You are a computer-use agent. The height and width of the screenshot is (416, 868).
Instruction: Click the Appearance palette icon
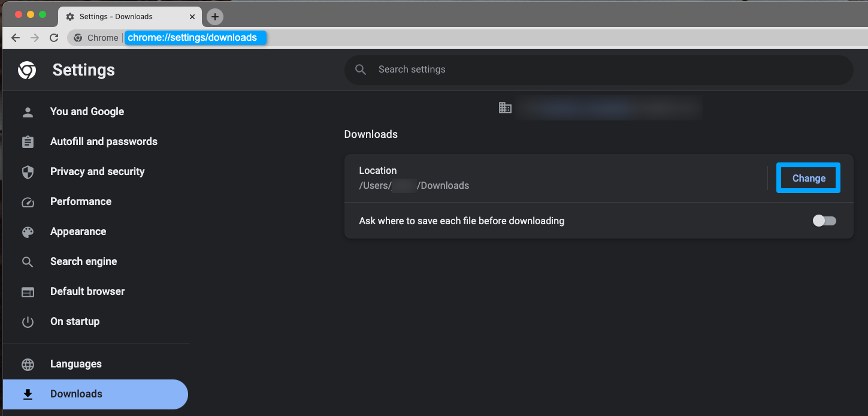click(28, 232)
